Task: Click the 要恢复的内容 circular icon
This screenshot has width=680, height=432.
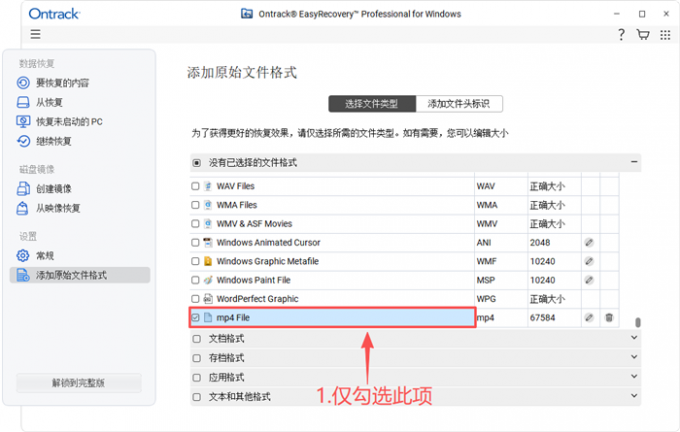Action: [23, 83]
